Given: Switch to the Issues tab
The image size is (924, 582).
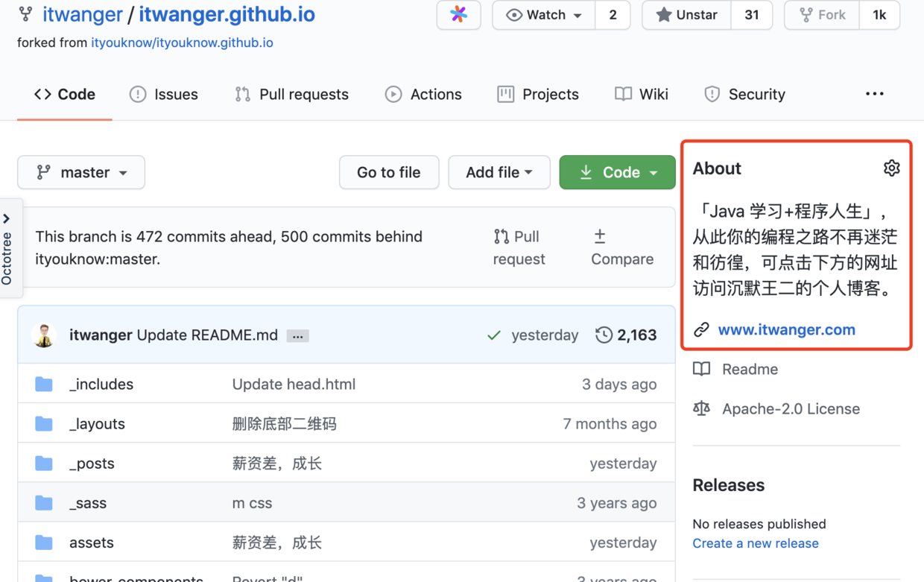Looking at the screenshot, I should tap(164, 94).
